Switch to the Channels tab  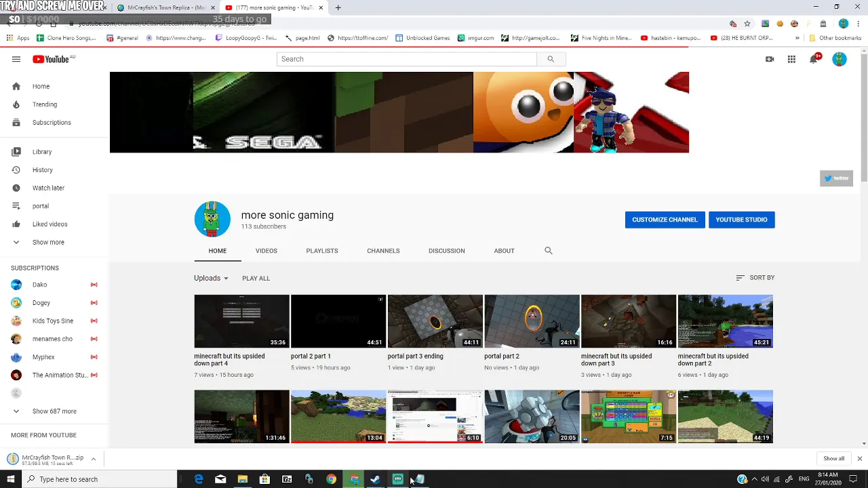[383, 251]
